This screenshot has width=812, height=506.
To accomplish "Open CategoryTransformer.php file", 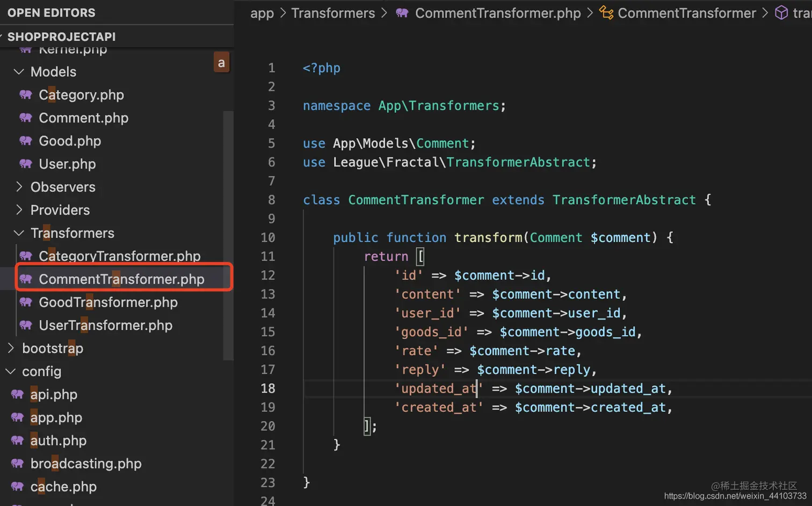I will tap(120, 256).
